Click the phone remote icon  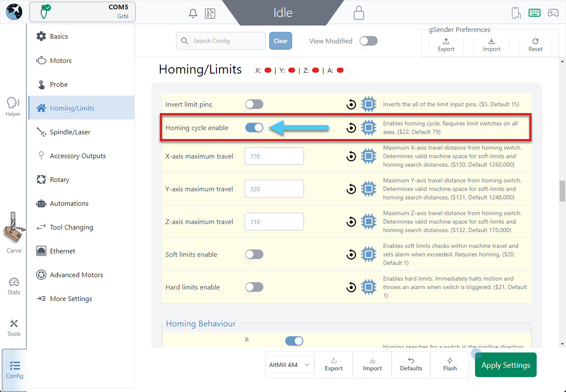coord(516,13)
